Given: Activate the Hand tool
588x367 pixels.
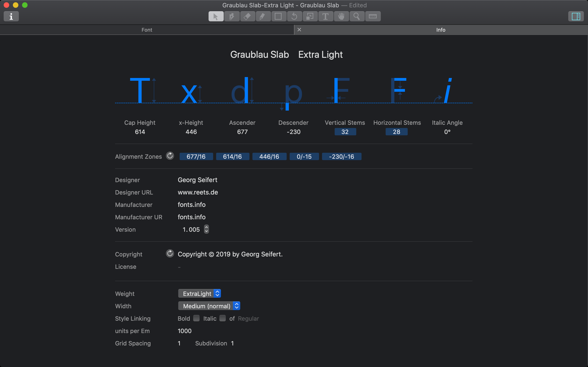Looking at the screenshot, I should 341,16.
